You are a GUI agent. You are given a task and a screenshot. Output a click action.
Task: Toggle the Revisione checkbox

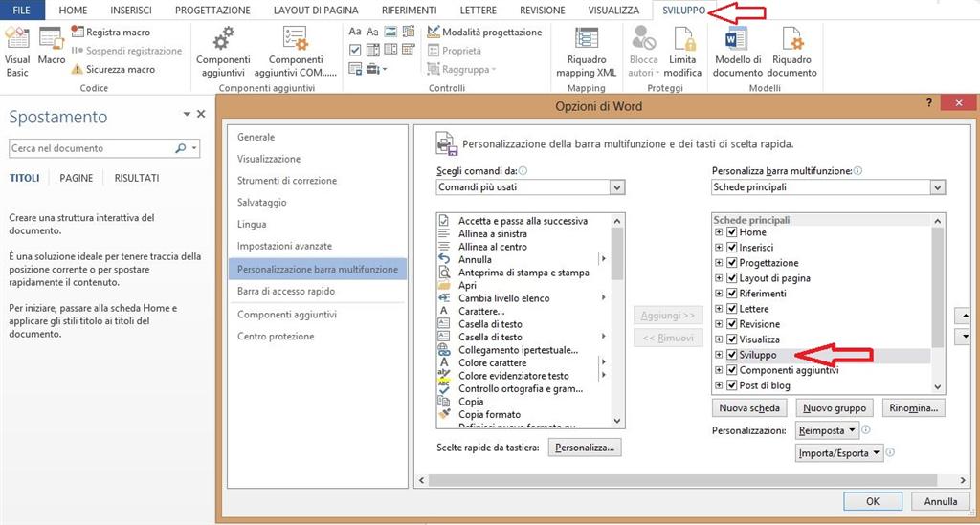[x=732, y=324]
